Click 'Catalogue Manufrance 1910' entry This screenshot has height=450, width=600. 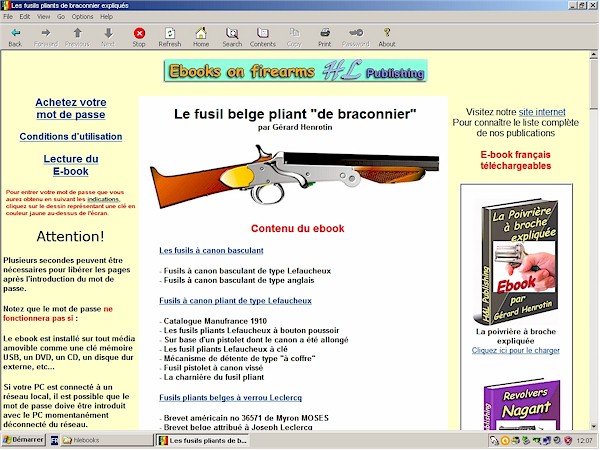click(x=215, y=321)
